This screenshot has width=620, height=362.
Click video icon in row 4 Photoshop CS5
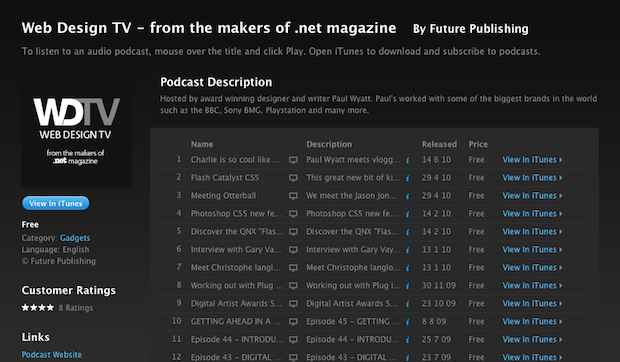293,214
